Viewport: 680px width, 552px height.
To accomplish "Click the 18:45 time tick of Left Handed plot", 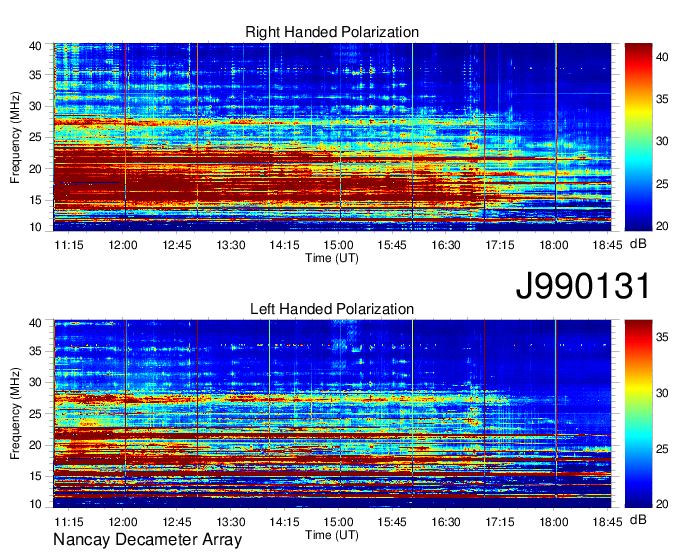I will pyautogui.click(x=608, y=522).
